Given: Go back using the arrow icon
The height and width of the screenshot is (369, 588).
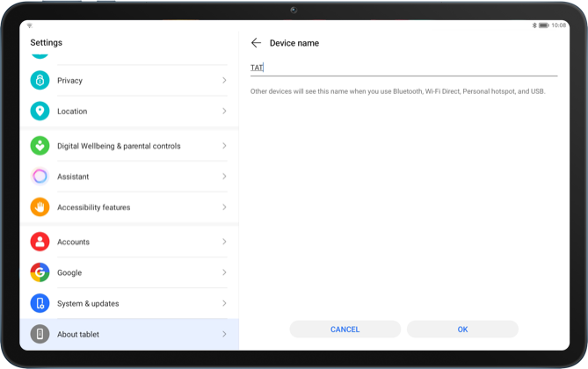Looking at the screenshot, I should [256, 43].
